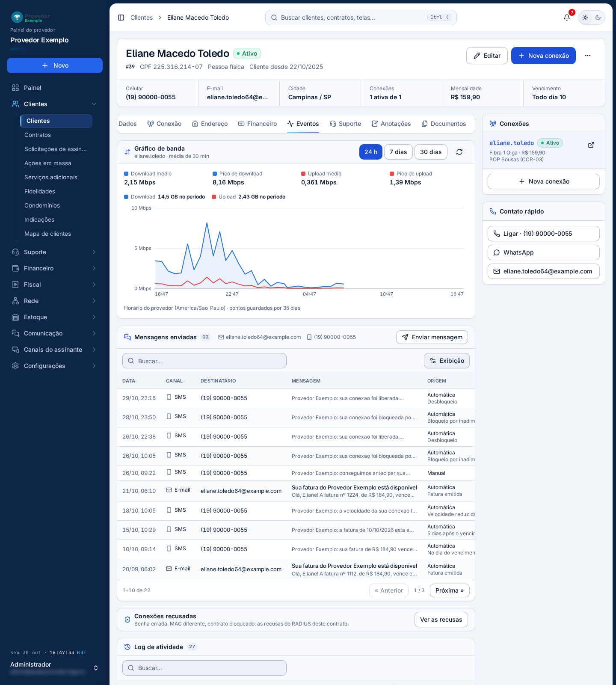
Task: Go to Próxima page of messages
Action: [x=450, y=590]
